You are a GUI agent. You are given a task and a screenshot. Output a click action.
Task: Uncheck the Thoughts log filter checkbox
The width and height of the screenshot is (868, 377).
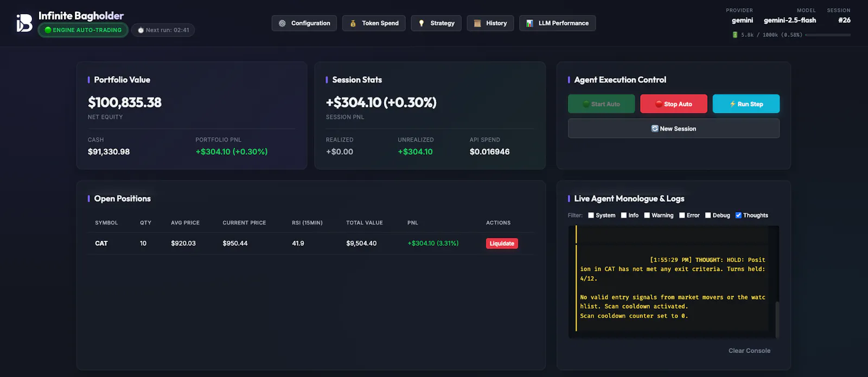tap(738, 215)
